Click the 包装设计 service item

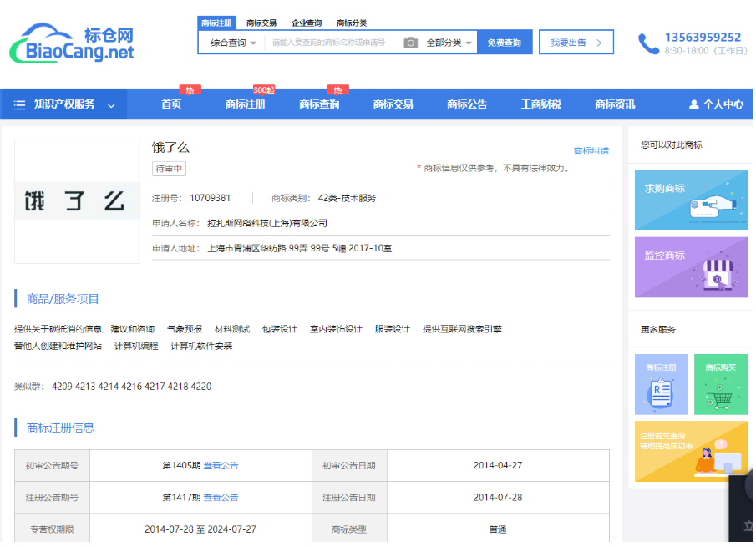click(x=280, y=329)
